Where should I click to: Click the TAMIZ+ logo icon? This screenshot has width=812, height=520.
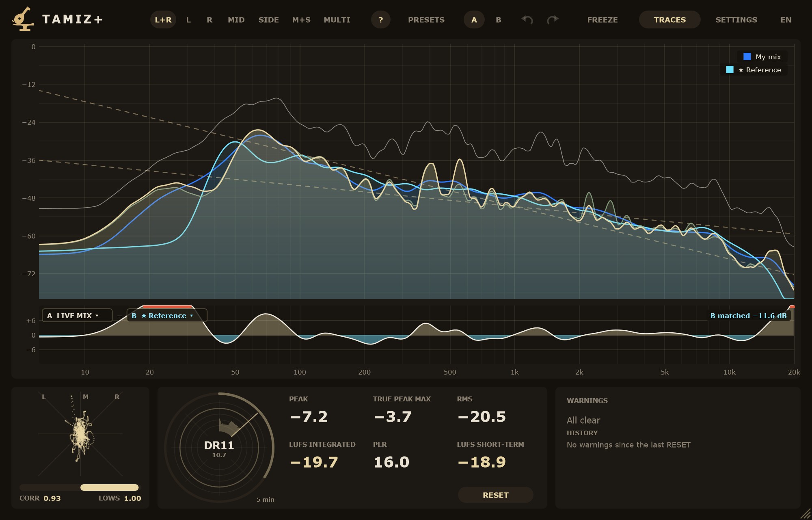pyautogui.click(x=23, y=19)
